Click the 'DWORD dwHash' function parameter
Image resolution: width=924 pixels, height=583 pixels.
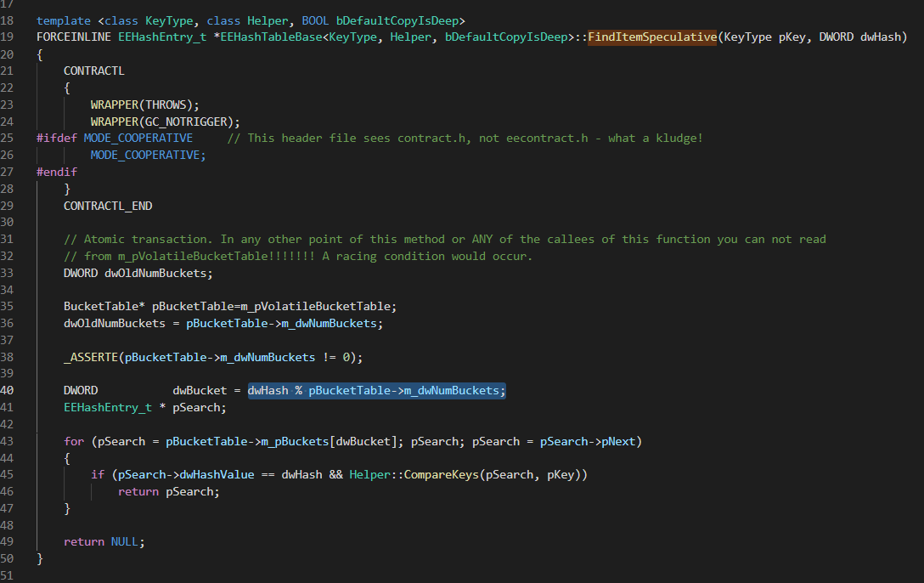(859, 37)
